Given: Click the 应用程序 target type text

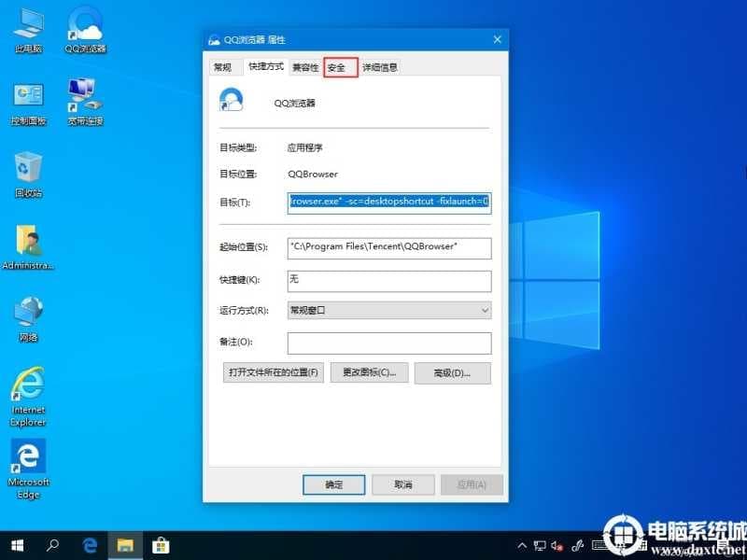Looking at the screenshot, I should pyautogui.click(x=305, y=148).
